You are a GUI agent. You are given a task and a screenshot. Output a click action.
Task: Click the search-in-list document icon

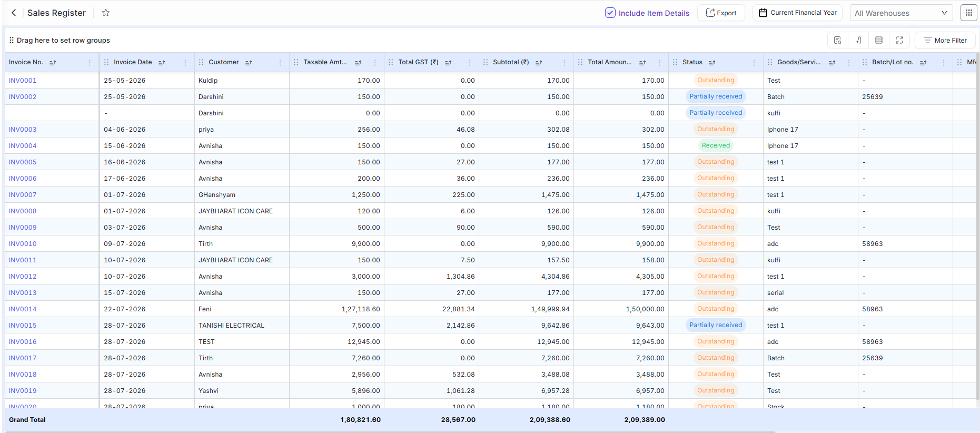pyautogui.click(x=838, y=40)
